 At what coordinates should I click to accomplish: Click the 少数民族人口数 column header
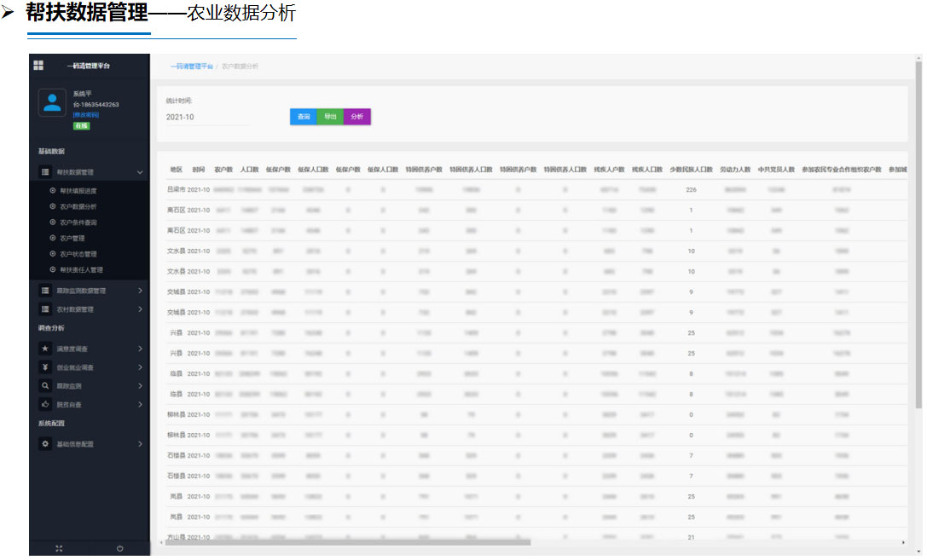point(691,170)
